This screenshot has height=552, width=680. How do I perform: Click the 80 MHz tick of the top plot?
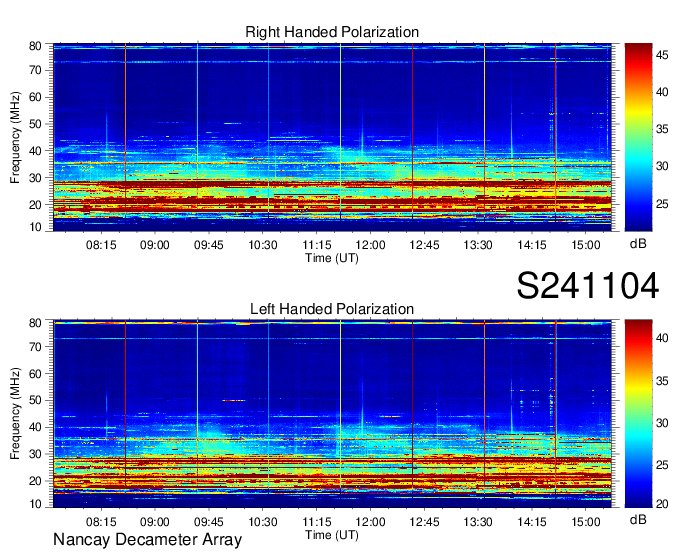point(35,46)
